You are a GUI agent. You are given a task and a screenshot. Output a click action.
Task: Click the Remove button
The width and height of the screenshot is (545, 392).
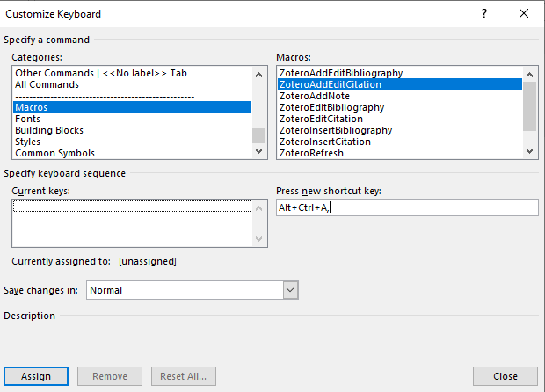coord(110,376)
